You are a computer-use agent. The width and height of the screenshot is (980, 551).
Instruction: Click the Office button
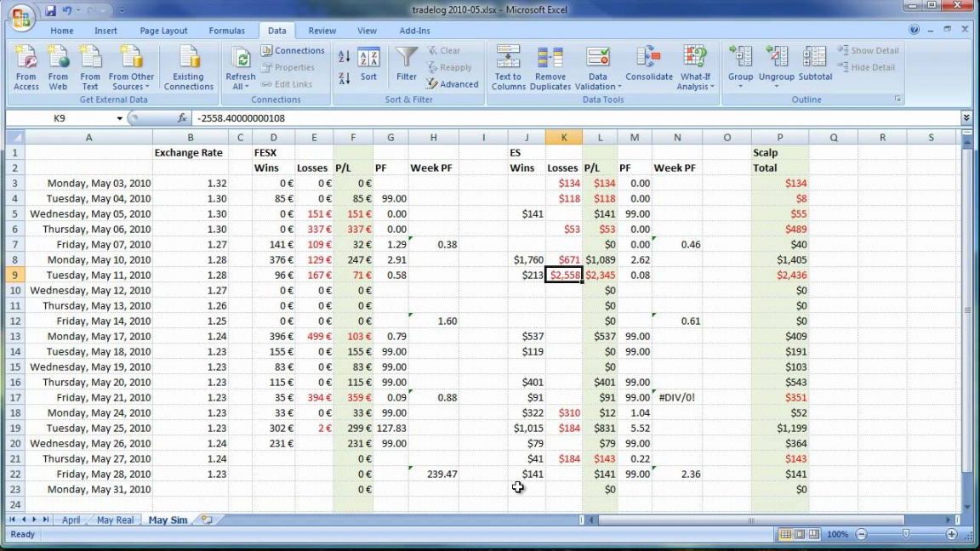20,15
